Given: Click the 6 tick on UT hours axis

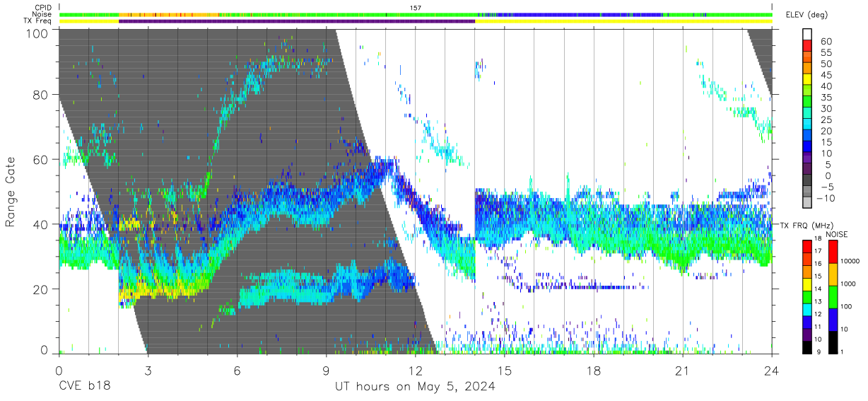Looking at the screenshot, I should [x=237, y=371].
